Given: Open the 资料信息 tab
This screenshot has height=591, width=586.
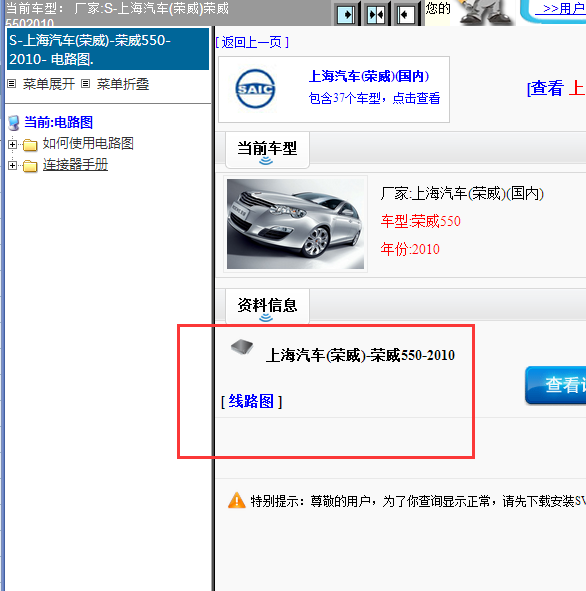Looking at the screenshot, I should [267, 306].
